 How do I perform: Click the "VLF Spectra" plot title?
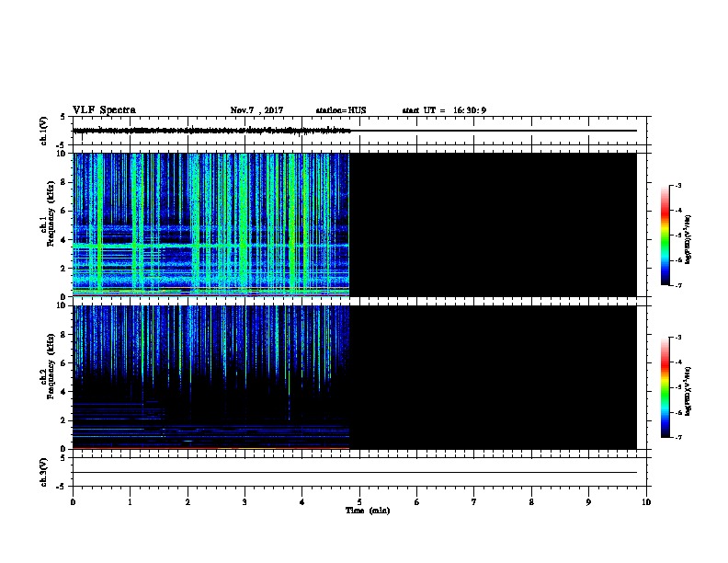click(104, 110)
